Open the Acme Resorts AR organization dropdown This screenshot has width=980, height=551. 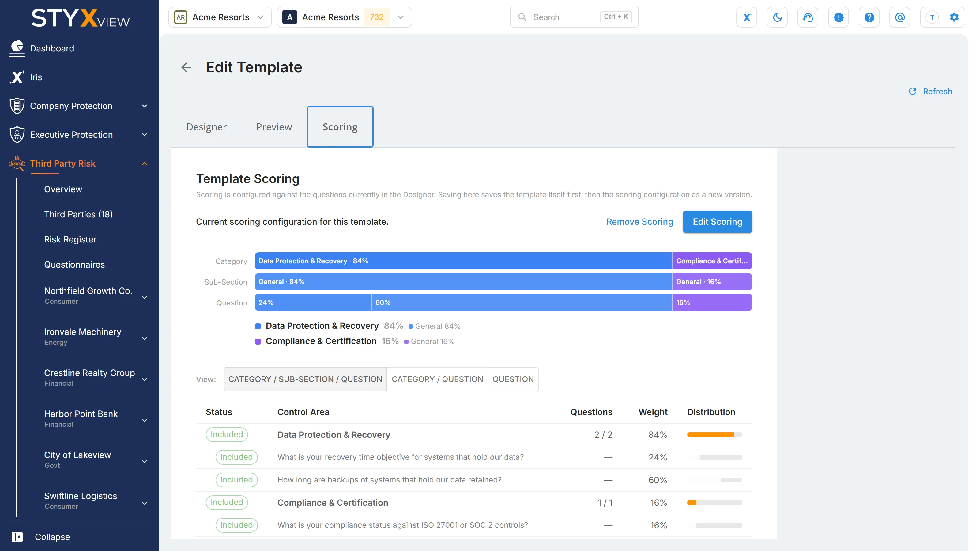pyautogui.click(x=220, y=17)
